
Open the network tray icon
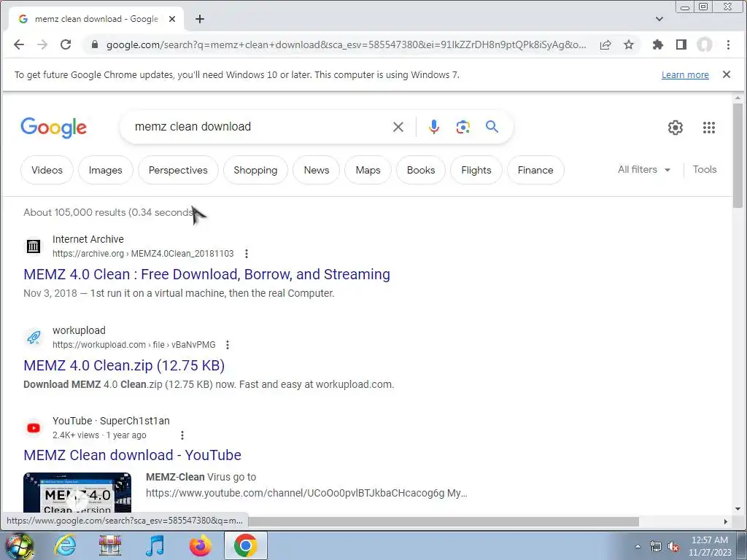656,547
